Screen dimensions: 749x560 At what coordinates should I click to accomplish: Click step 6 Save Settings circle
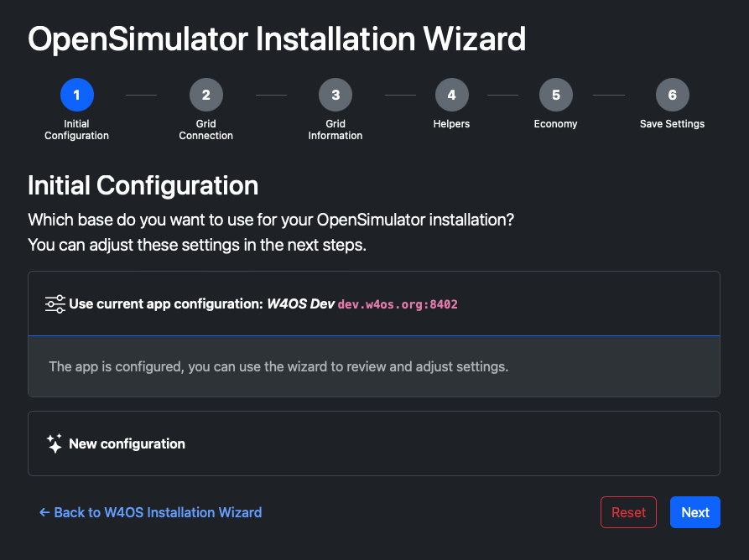click(672, 95)
